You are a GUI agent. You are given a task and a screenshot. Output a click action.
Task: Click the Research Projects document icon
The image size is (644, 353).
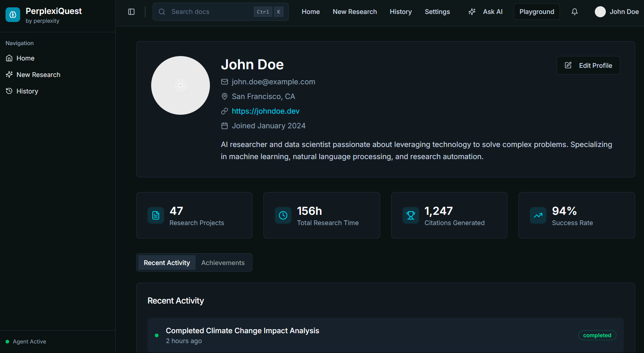point(156,216)
